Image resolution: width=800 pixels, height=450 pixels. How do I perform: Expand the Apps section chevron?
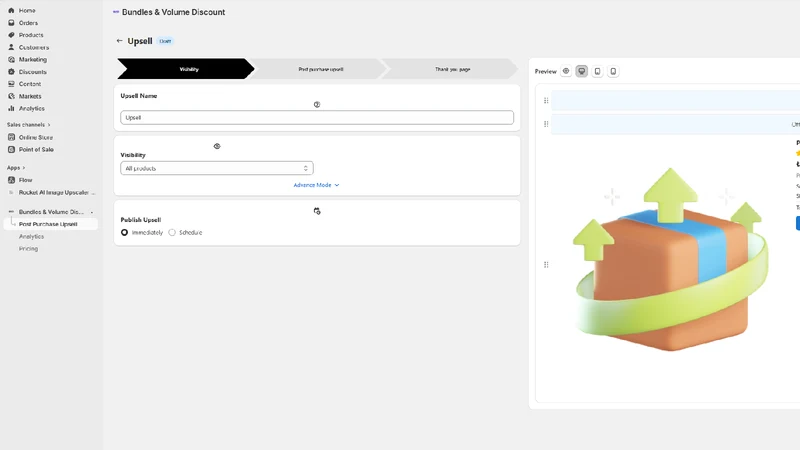pos(23,168)
